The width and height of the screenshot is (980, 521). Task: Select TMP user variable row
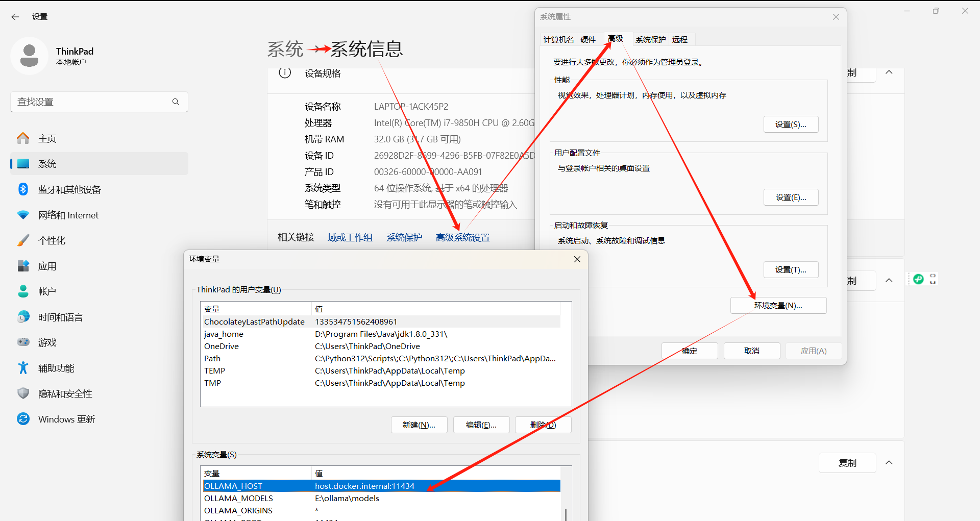pyautogui.click(x=381, y=383)
